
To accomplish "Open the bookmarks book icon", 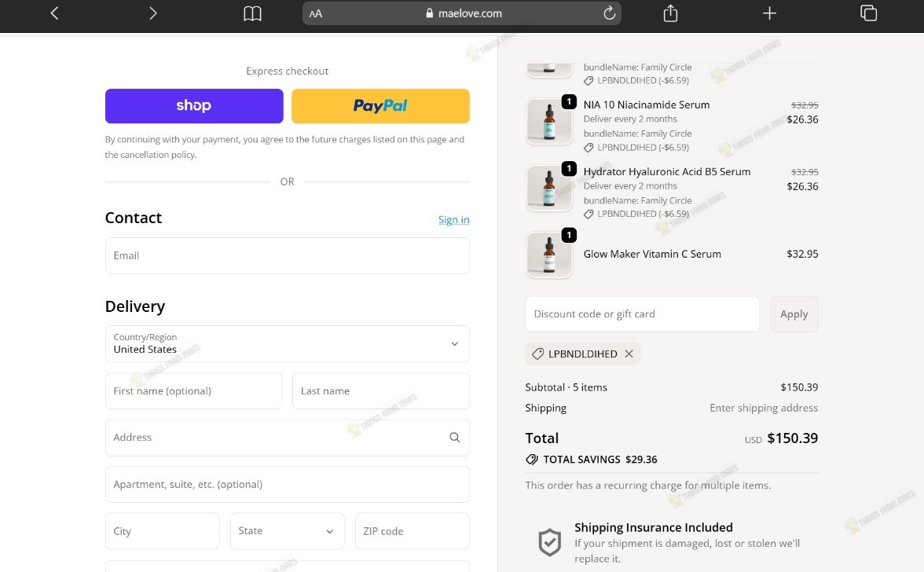I will pos(252,13).
